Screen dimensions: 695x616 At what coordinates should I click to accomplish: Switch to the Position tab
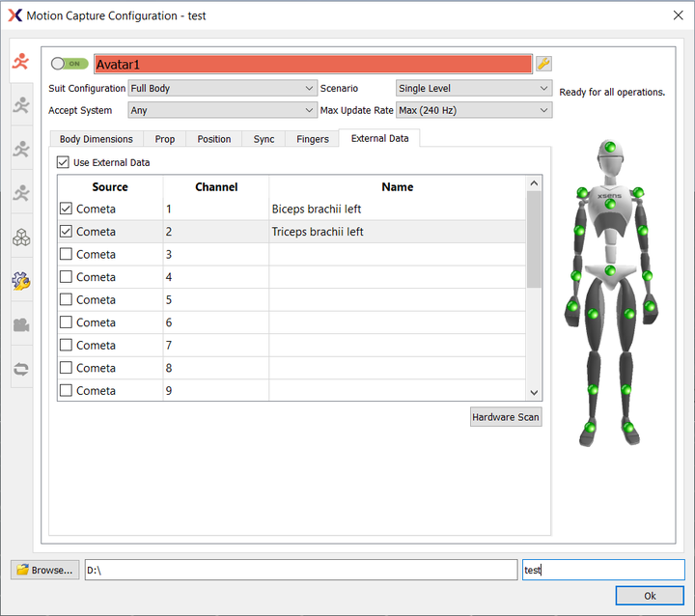tap(214, 139)
